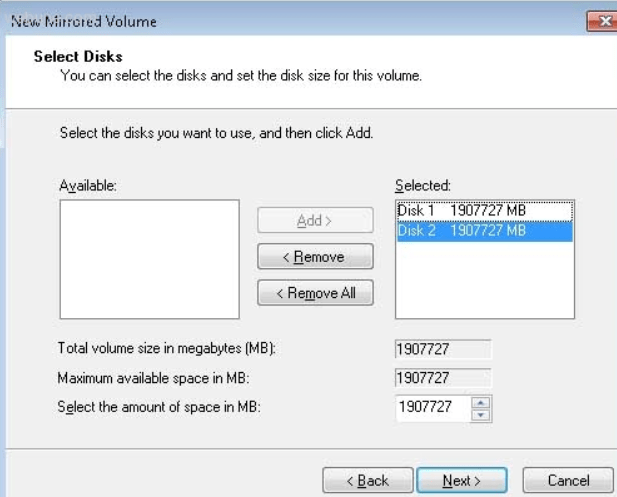
Task: Click the Selected label above disk list
Action: point(423,185)
